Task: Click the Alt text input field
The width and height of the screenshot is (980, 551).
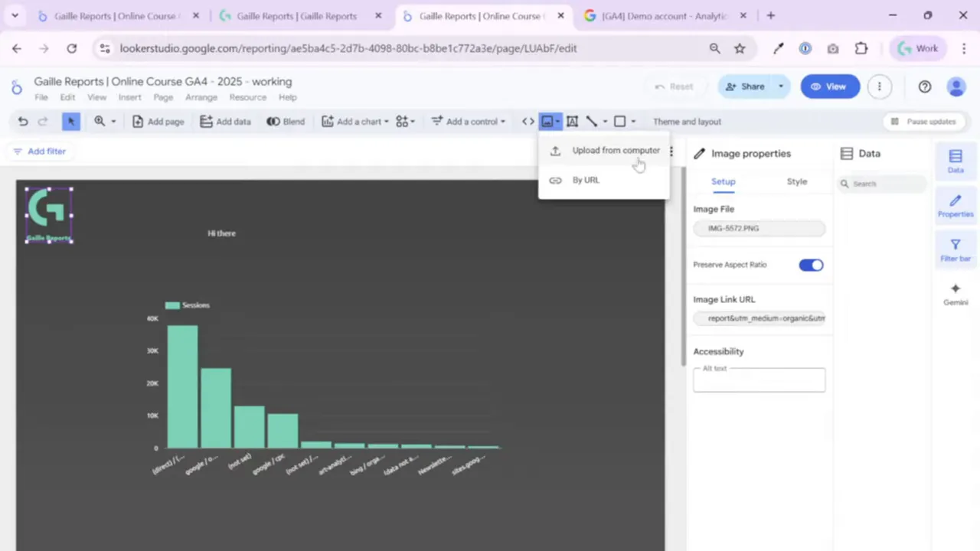Action: point(759,382)
